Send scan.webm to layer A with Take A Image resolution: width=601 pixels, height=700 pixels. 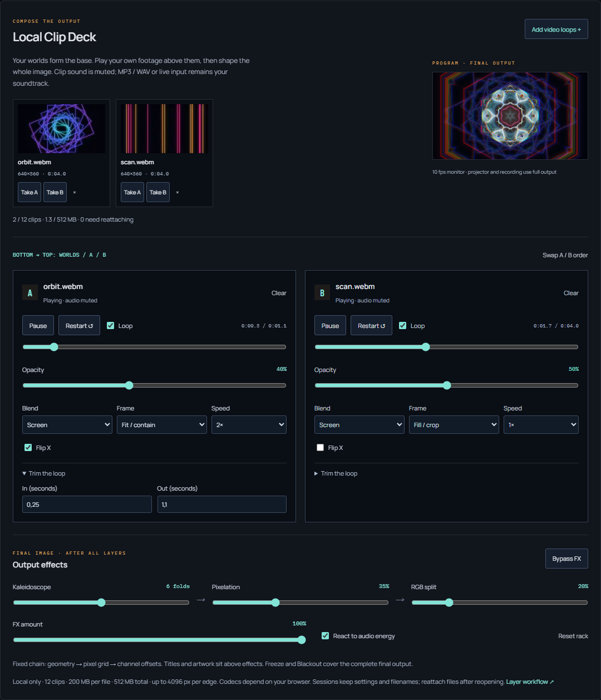[x=132, y=192]
